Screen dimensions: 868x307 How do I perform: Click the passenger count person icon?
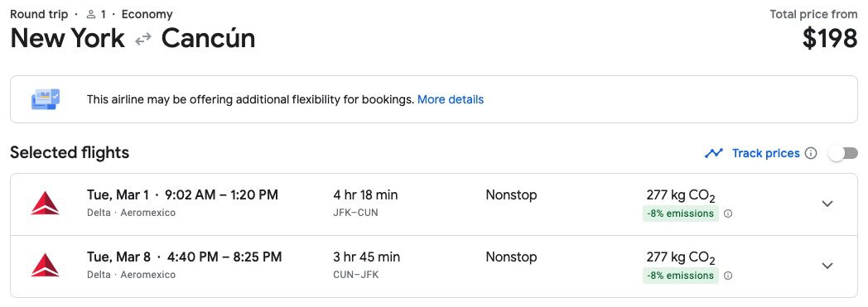91,14
